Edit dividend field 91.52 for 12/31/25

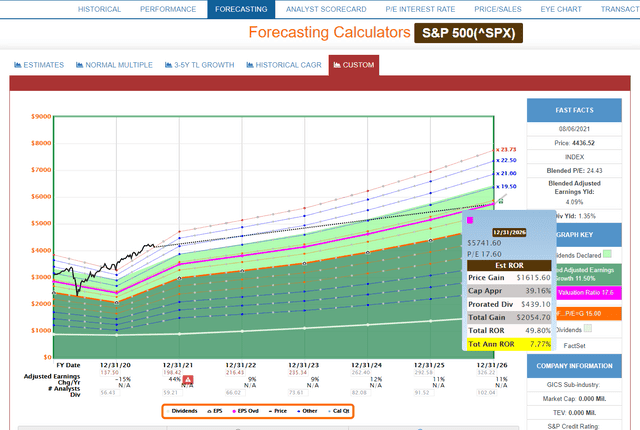(x=422, y=392)
